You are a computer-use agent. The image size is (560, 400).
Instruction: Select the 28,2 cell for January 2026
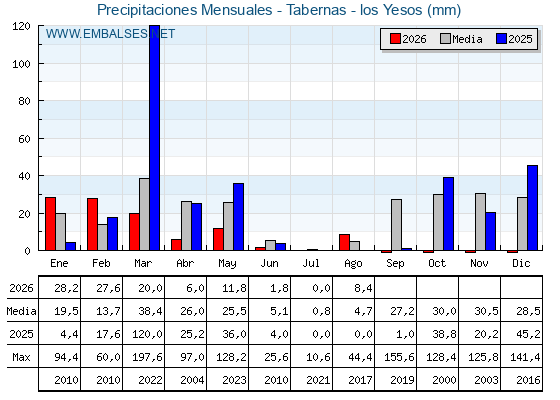coord(60,288)
